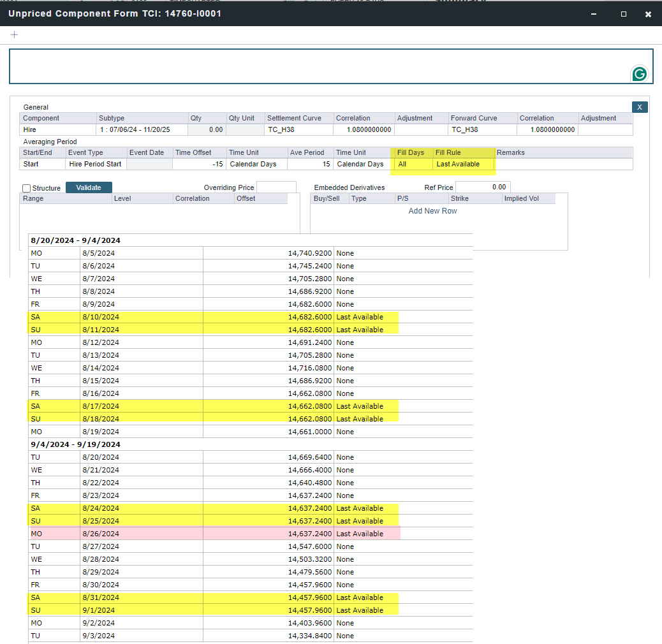Image resolution: width=662 pixels, height=644 pixels.
Task: Click the large empty text box at top
Action: pos(319,66)
